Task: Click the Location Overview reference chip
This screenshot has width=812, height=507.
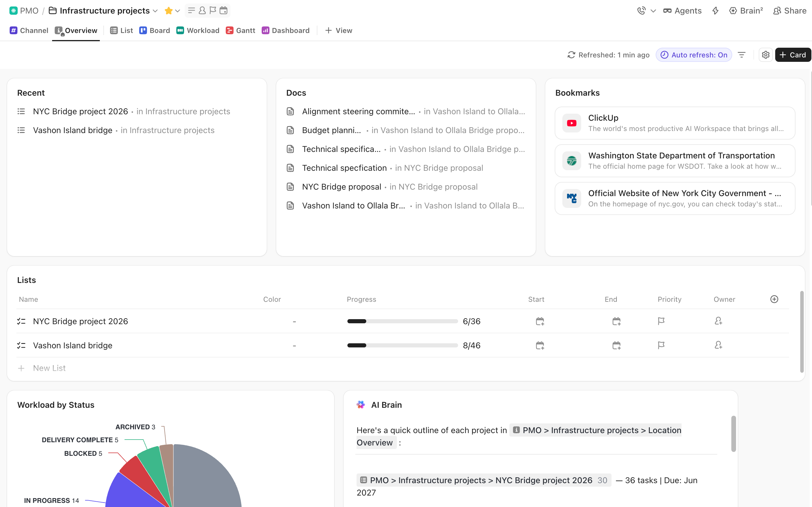Action: pyautogui.click(x=519, y=436)
